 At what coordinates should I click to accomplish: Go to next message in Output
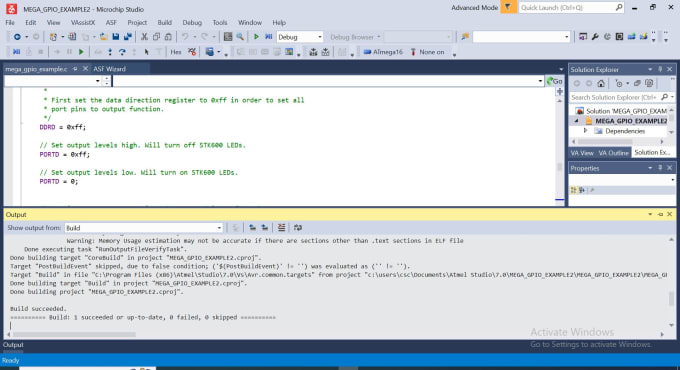(x=265, y=228)
